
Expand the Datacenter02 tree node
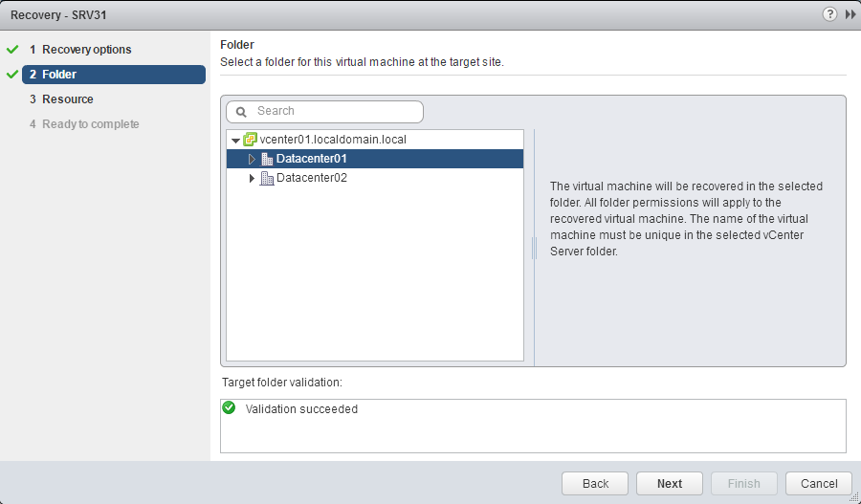253,178
